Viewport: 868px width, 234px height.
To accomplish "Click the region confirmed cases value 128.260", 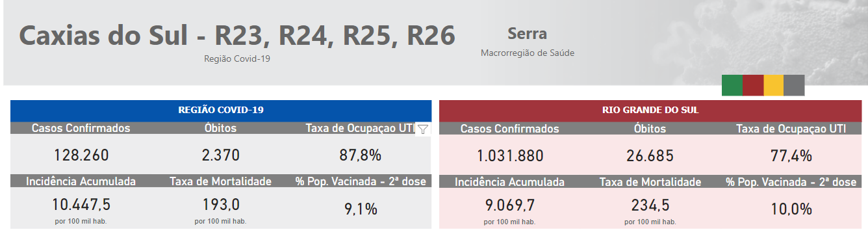I will [81, 155].
